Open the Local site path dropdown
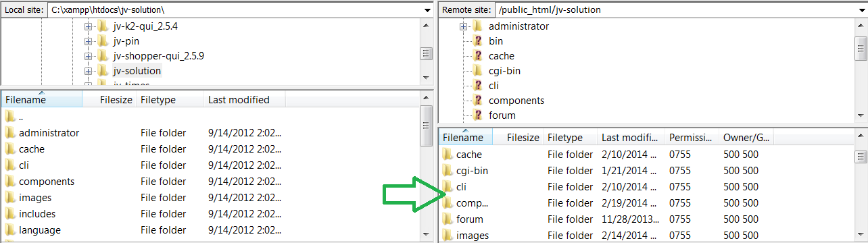The height and width of the screenshot is (243, 868). pyautogui.click(x=427, y=10)
